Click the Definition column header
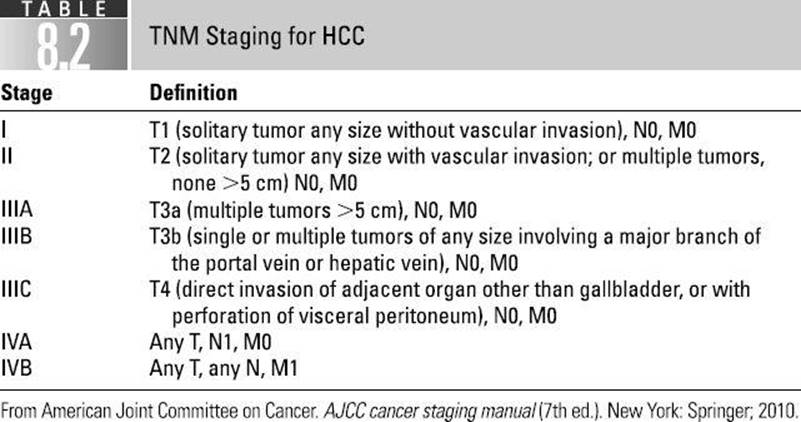 click(x=194, y=92)
